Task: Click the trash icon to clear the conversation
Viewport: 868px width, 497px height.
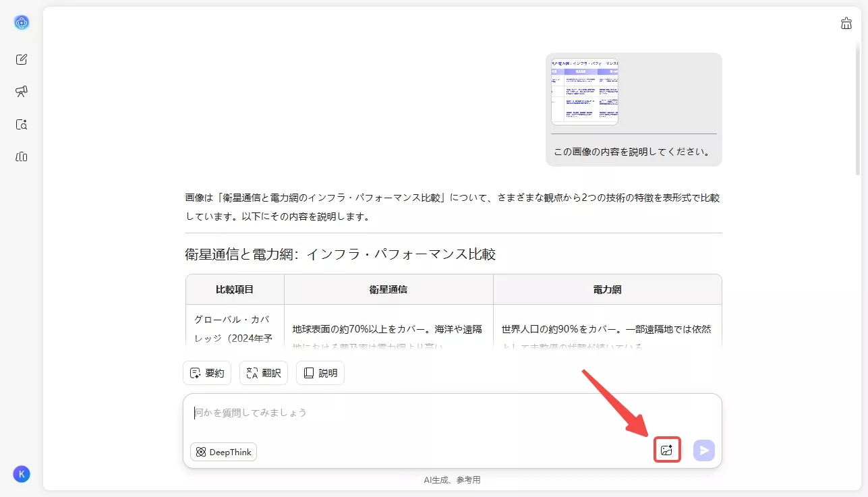Action: 846,22
